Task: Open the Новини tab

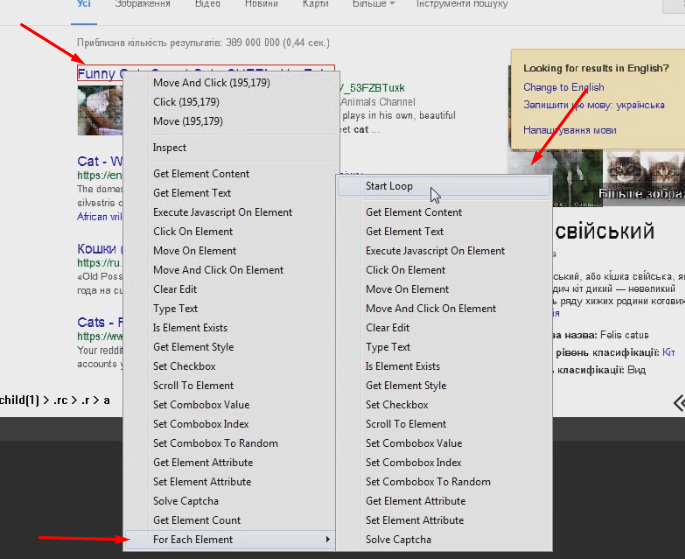Action: pos(261,5)
